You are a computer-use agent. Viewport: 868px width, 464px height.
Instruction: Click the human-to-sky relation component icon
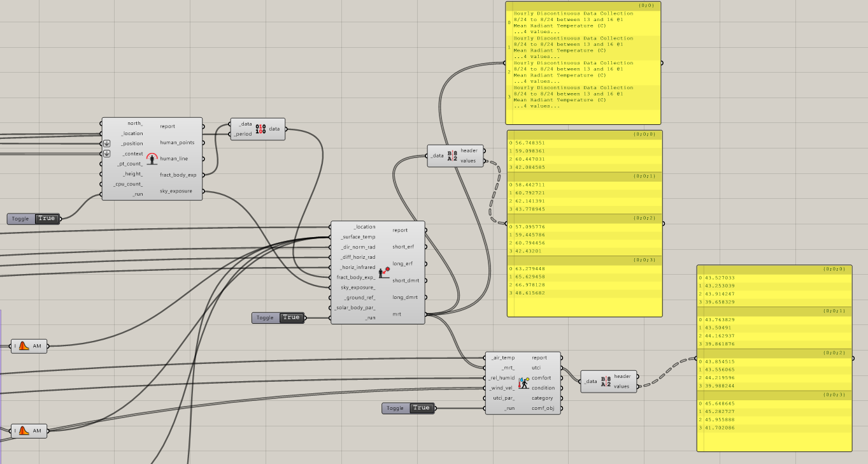152,159
